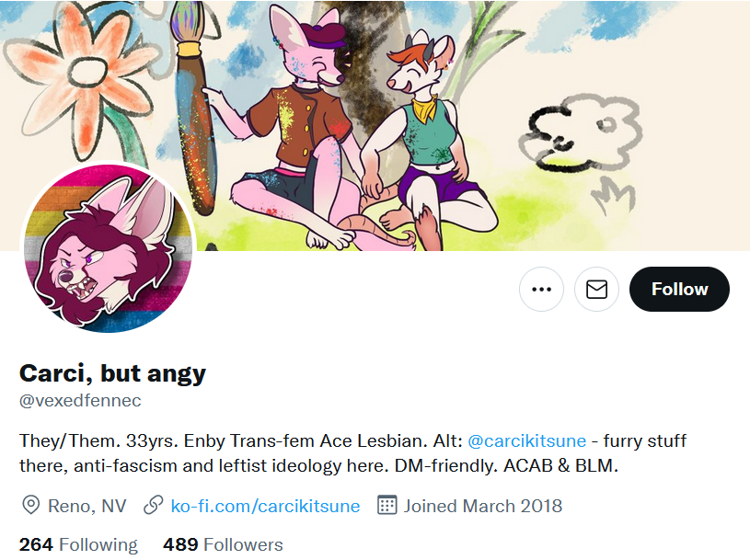Open the @carcikitsune alt account link
This screenshot has height=560, width=750.
click(x=526, y=440)
